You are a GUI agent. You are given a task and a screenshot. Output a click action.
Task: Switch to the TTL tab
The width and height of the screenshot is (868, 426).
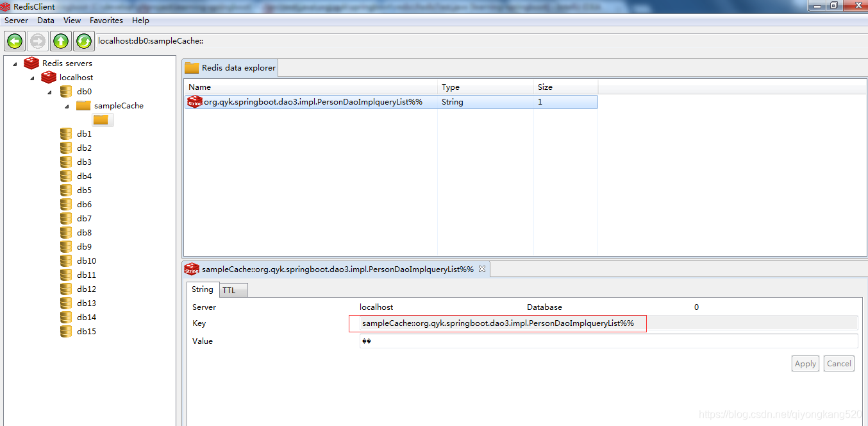coord(234,291)
